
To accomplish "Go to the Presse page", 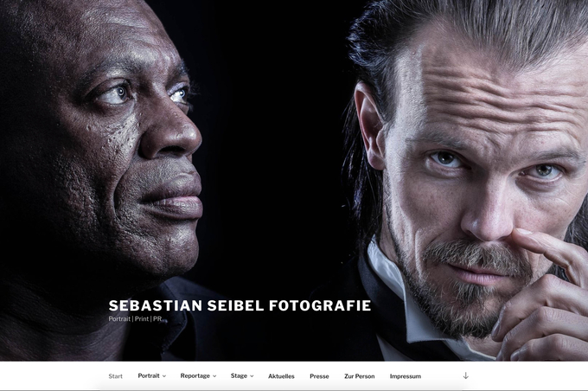I will pos(319,376).
